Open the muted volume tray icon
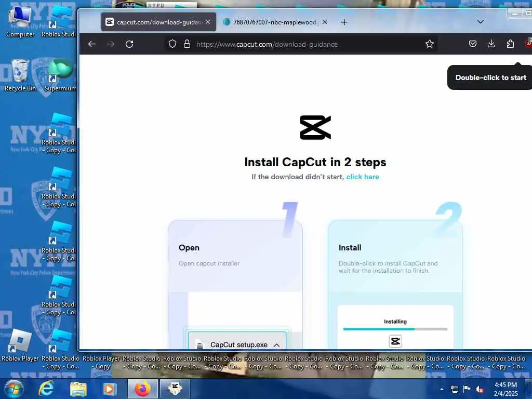This screenshot has width=532, height=399. point(480,389)
